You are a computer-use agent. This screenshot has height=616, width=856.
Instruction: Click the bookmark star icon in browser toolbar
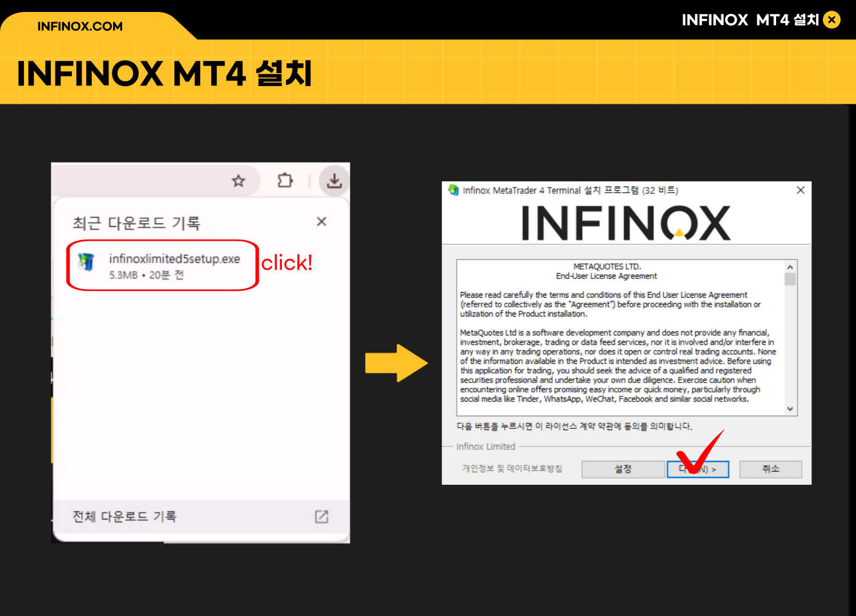pyautogui.click(x=239, y=181)
